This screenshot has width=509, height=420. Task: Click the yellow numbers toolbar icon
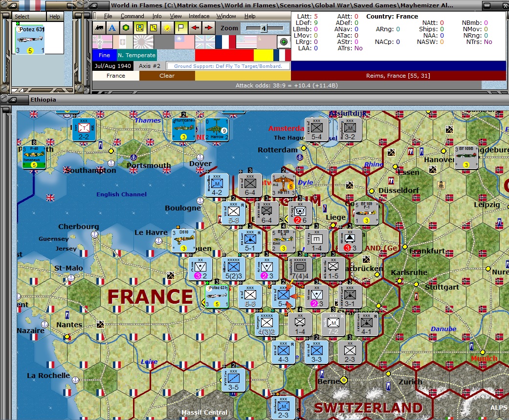click(154, 28)
